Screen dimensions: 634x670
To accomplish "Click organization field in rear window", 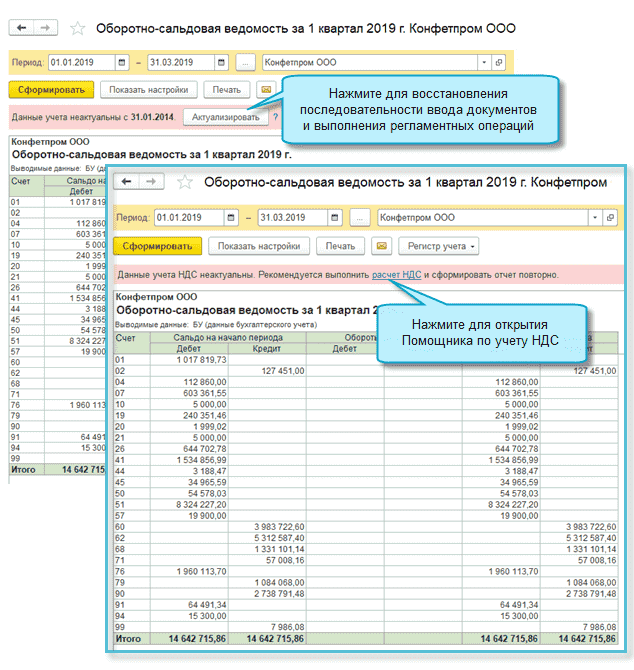I will (370, 62).
